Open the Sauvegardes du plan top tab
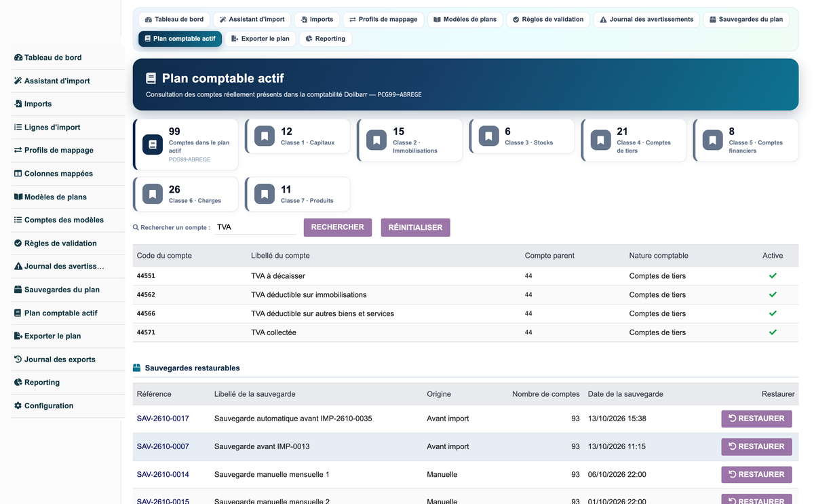Image resolution: width=814 pixels, height=504 pixels. 746,20
